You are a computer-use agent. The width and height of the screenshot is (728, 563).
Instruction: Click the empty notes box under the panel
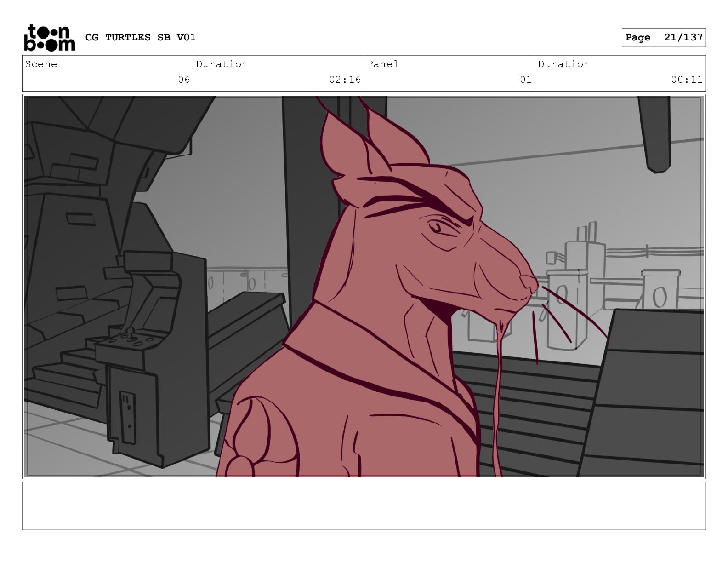pyautogui.click(x=364, y=506)
